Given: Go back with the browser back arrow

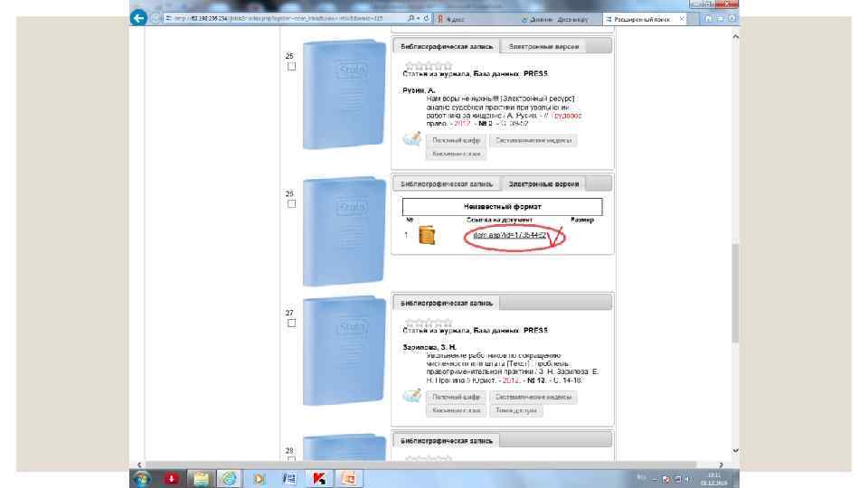Looking at the screenshot, I should [138, 18].
